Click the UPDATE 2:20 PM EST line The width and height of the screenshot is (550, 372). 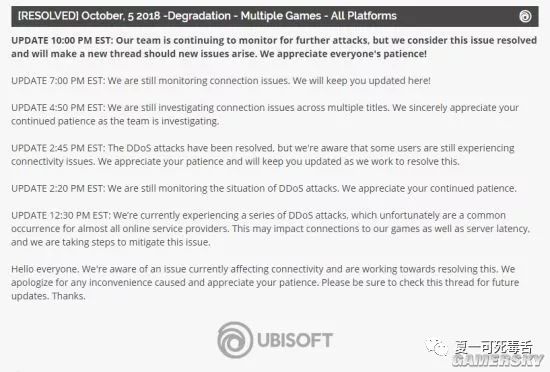click(264, 188)
